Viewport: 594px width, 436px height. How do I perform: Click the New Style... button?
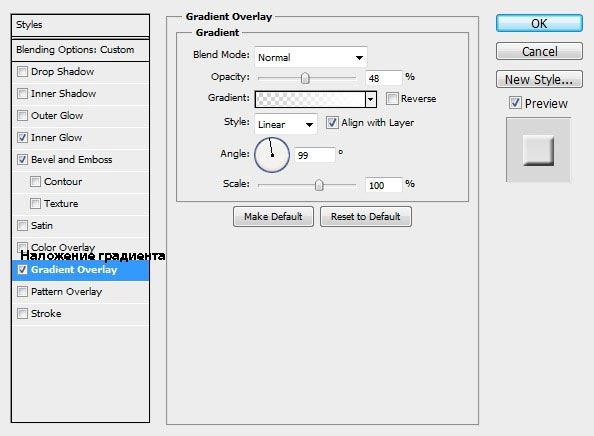coord(539,79)
